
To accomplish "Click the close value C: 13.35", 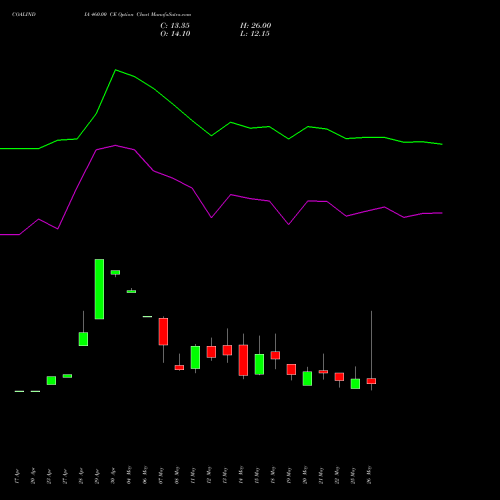I will [175, 26].
